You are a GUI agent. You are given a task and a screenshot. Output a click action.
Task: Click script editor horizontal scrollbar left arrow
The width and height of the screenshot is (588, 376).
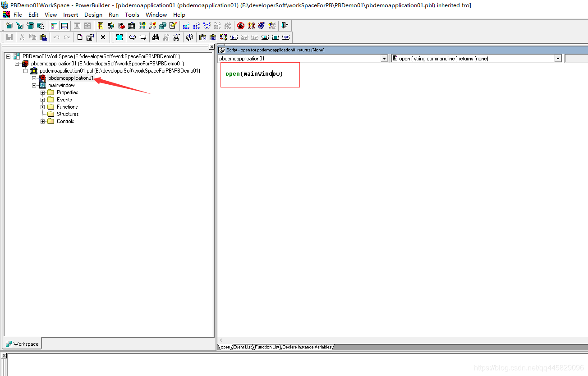tap(221, 340)
